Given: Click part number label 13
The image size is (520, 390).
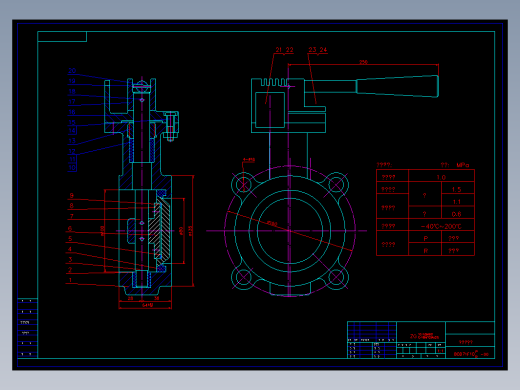Looking at the screenshot, I should (72, 141).
